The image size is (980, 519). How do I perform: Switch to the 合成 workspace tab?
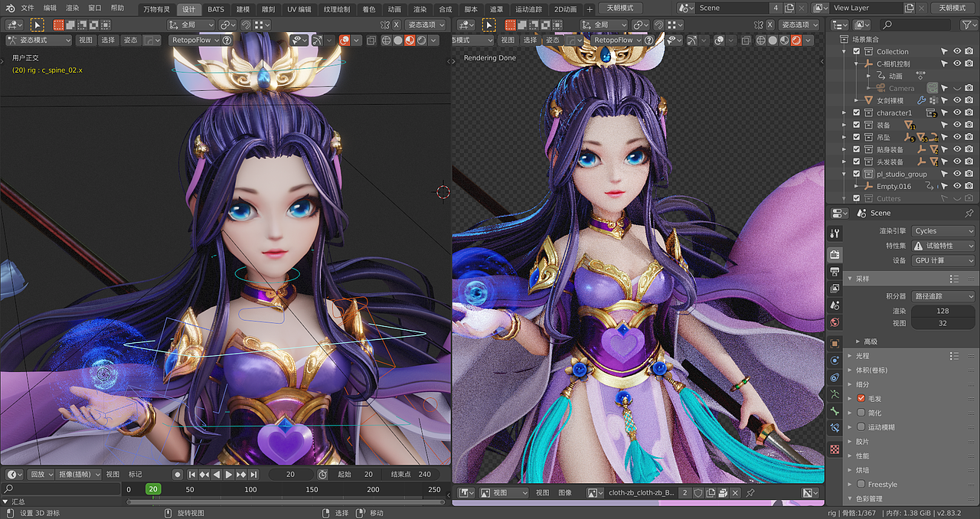tap(445, 9)
